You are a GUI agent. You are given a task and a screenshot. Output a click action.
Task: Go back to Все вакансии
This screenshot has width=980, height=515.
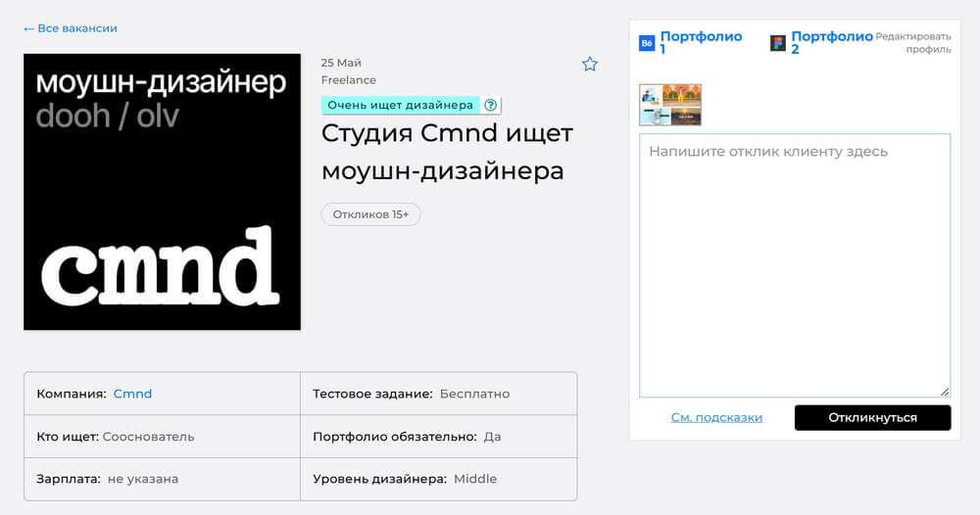click(x=71, y=28)
